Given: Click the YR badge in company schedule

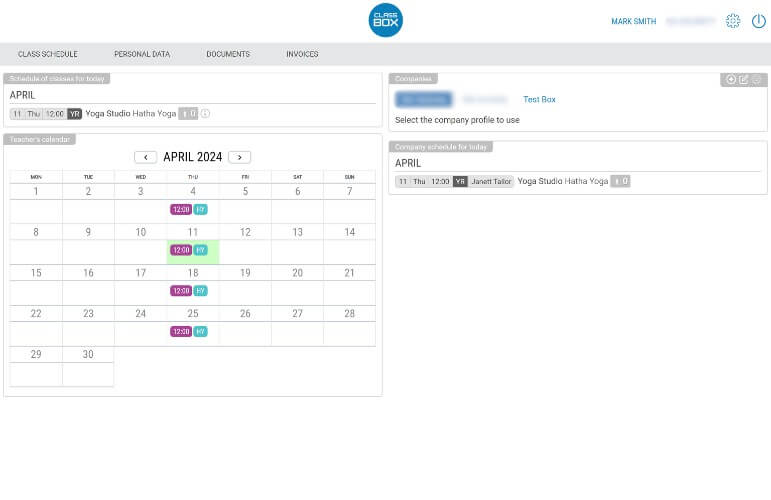Looking at the screenshot, I should [x=460, y=181].
